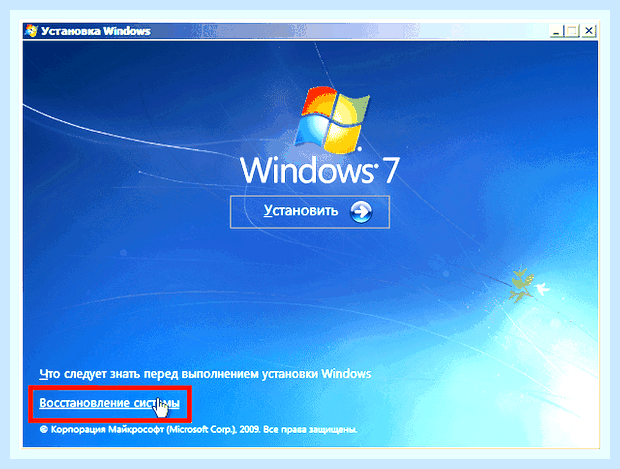This screenshot has width=620, height=469.
Task: Click the Установка Windows title text
Action: click(96, 31)
